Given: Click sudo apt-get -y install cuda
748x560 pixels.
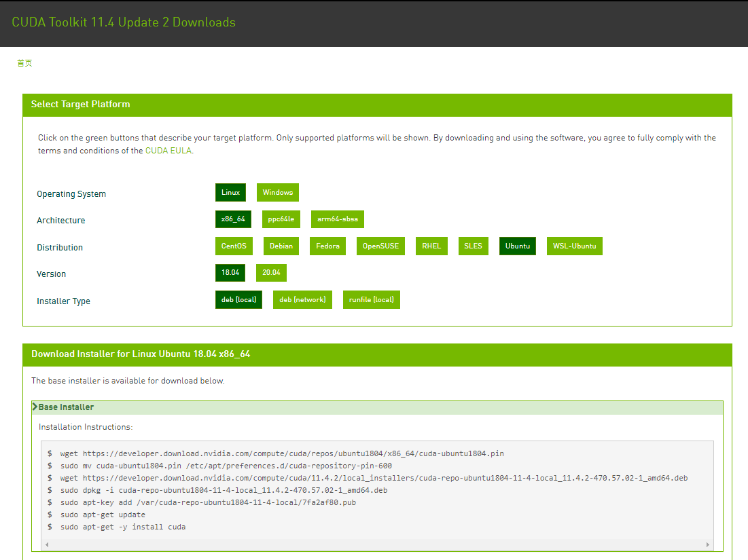Looking at the screenshot, I should (x=123, y=527).
